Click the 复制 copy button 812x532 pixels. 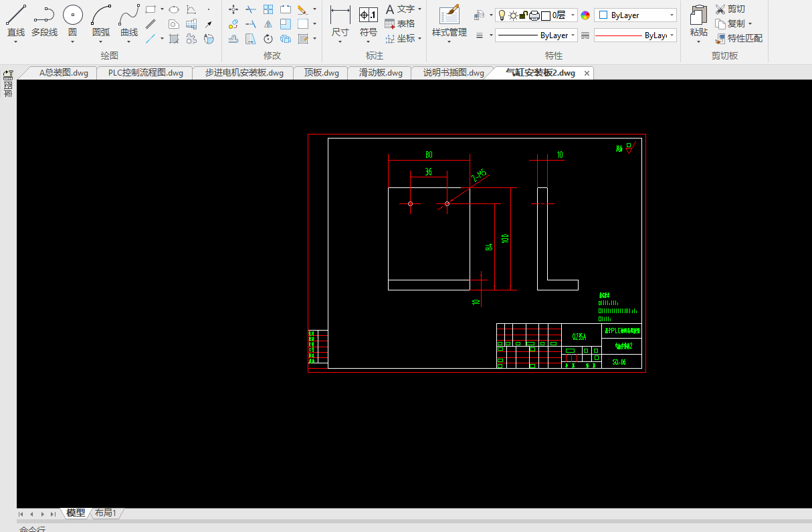tap(730, 24)
